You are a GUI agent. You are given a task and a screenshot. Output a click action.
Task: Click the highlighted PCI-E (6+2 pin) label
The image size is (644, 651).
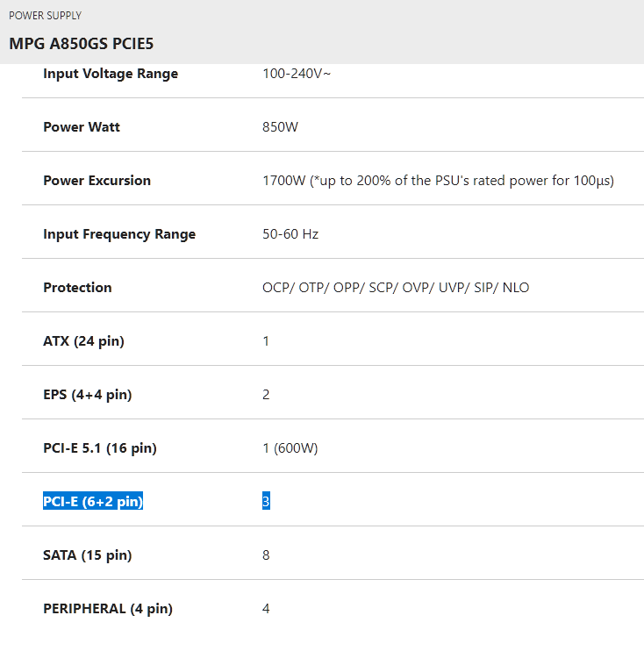(x=93, y=502)
